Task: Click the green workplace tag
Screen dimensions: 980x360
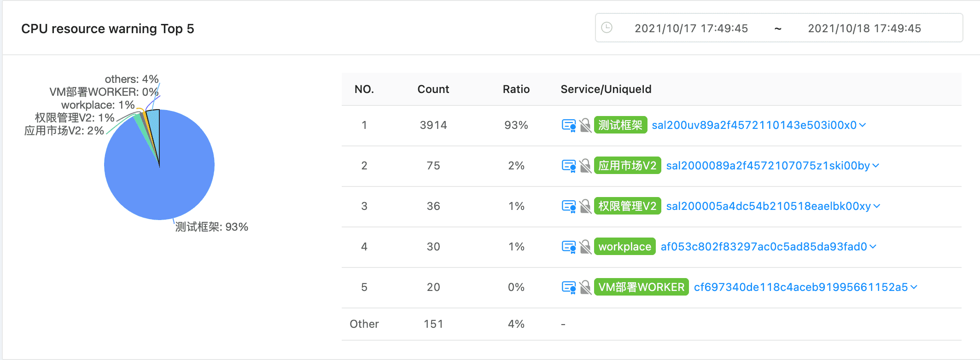Action: click(625, 247)
